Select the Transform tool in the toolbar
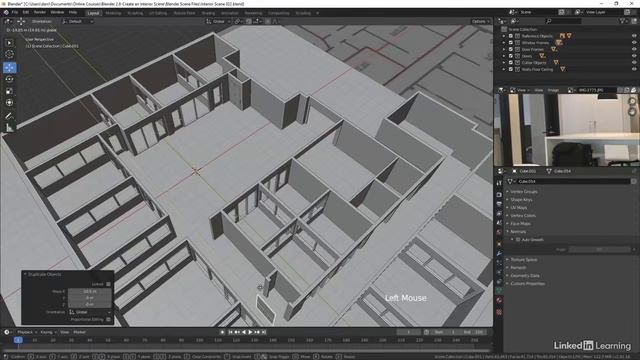 coord(9,103)
